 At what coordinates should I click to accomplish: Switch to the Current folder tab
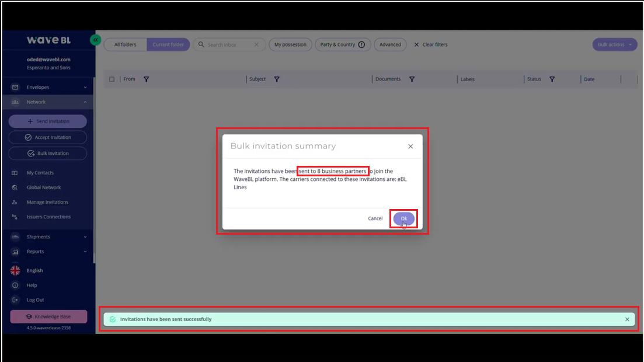point(168,44)
